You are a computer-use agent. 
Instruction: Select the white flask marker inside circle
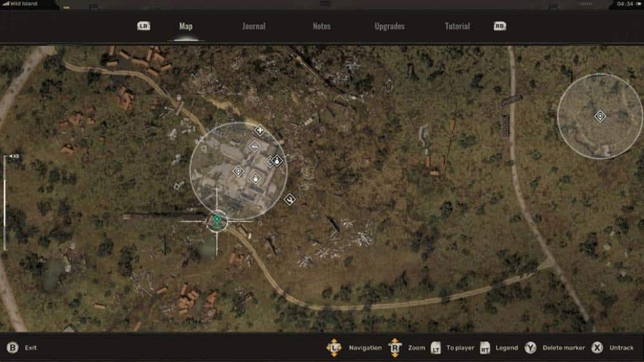(256, 178)
